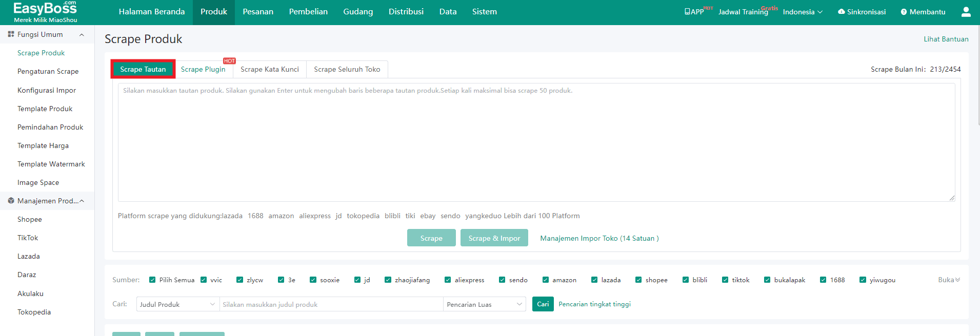980x336 pixels.
Task: Click the product links textarea
Action: click(536, 142)
